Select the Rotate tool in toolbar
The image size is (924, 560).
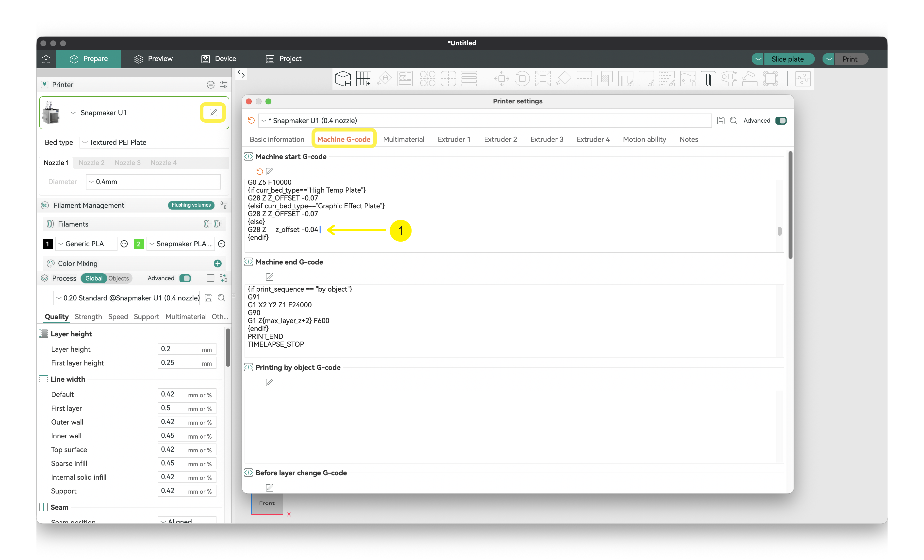tap(522, 79)
